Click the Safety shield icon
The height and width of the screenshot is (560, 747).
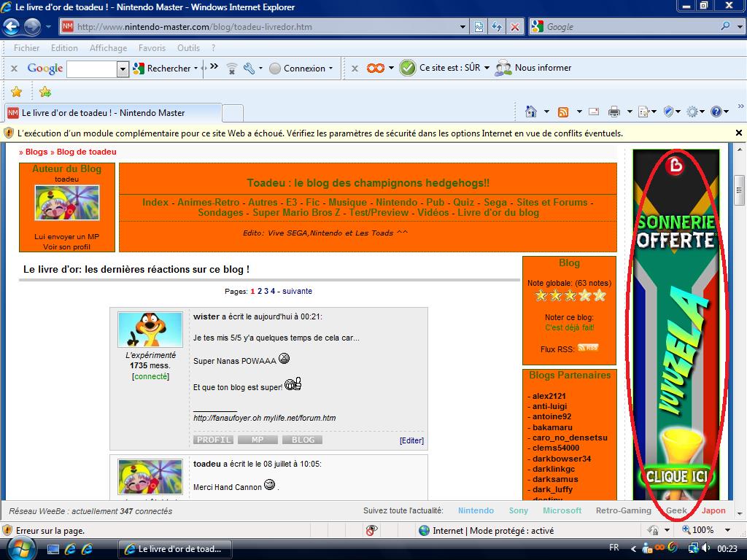pyautogui.click(x=668, y=112)
